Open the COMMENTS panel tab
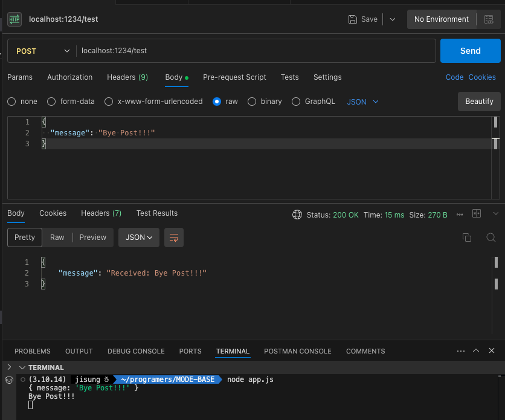 point(365,351)
